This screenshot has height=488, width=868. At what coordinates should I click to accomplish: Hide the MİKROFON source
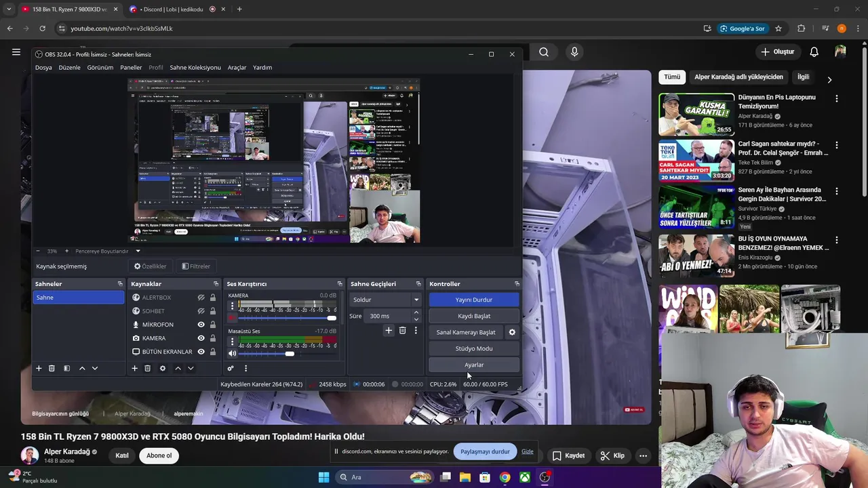[x=201, y=325]
